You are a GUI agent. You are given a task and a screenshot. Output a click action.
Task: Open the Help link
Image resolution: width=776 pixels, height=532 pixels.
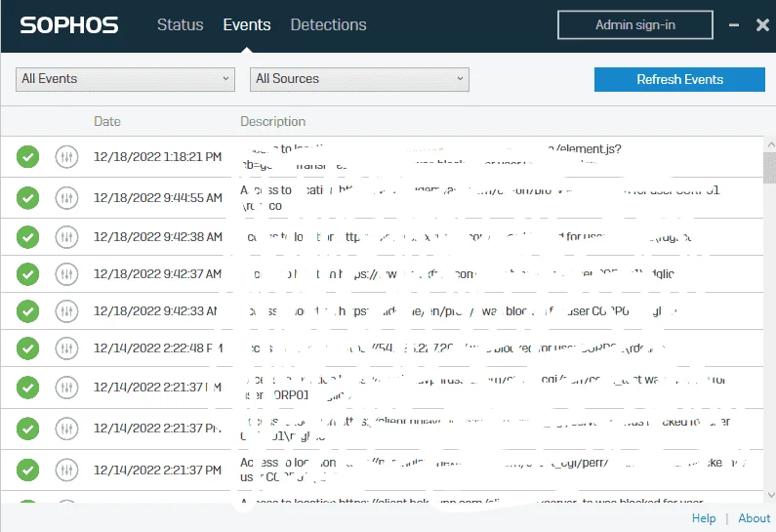[x=703, y=518]
